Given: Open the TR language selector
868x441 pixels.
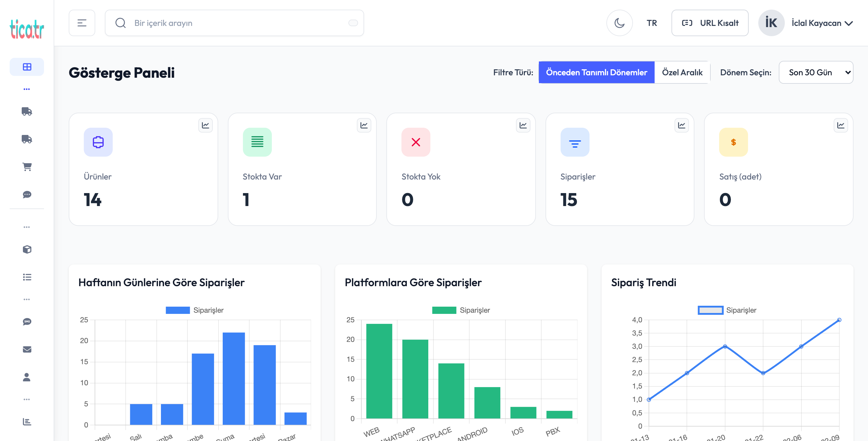Looking at the screenshot, I should (x=651, y=23).
